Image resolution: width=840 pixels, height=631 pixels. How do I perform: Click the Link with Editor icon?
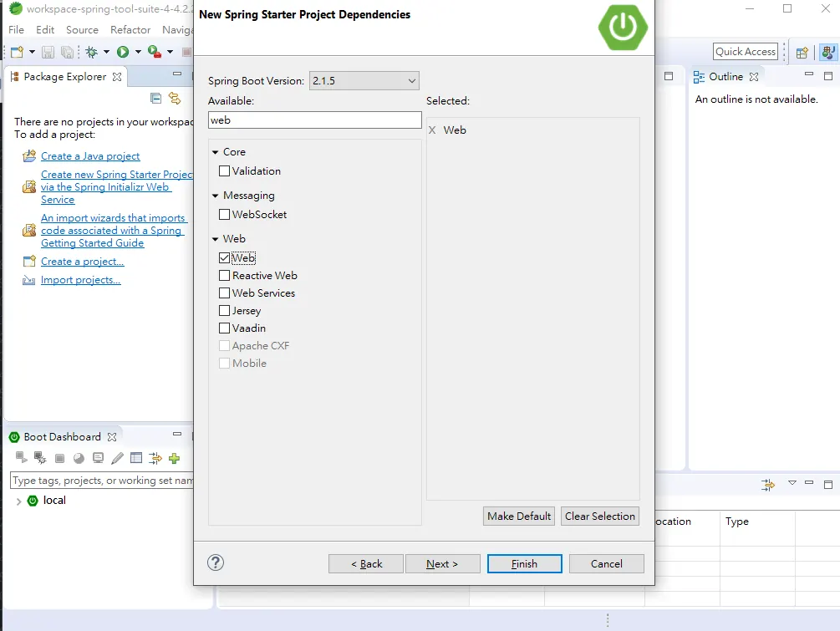(x=174, y=98)
